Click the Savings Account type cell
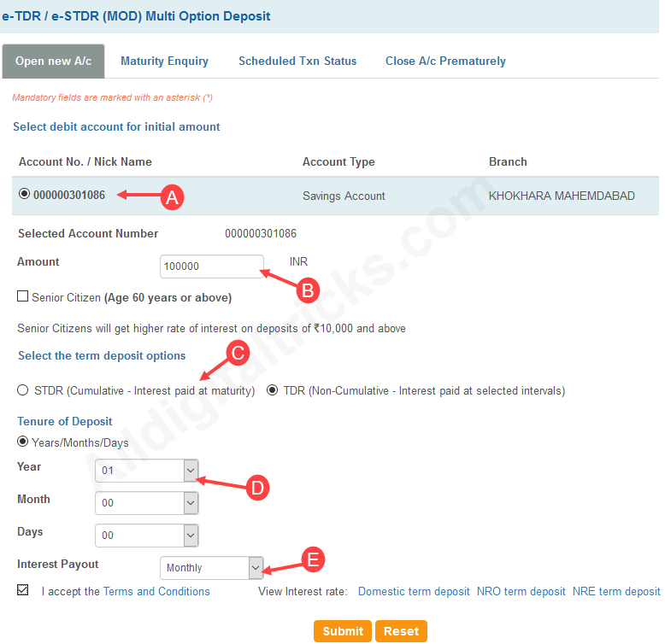Viewport: 665px width, 644px height. [344, 196]
